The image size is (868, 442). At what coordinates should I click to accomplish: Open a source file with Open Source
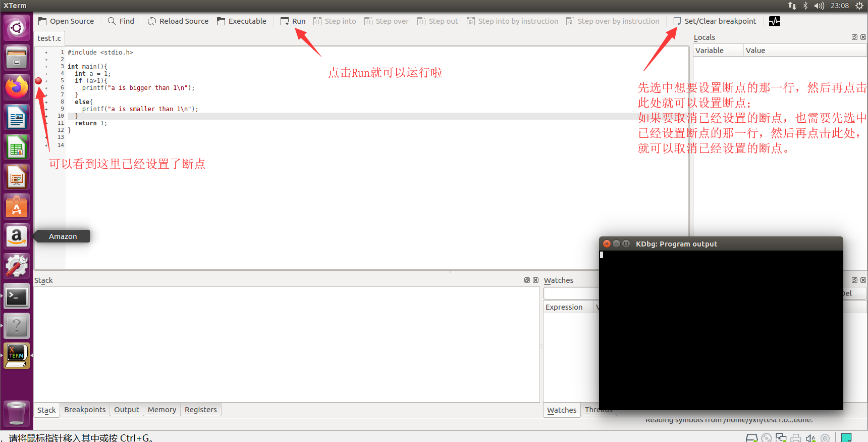[66, 21]
